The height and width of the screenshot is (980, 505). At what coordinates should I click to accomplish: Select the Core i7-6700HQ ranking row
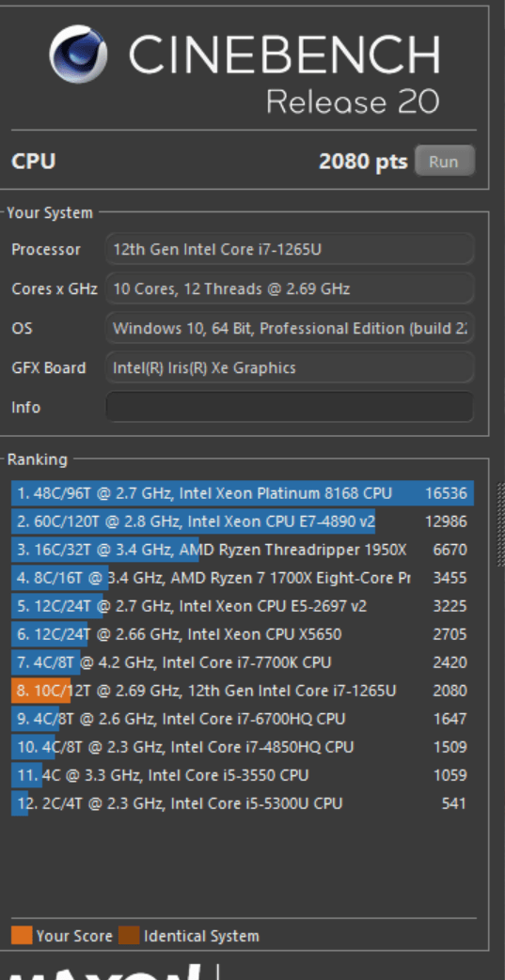pyautogui.click(x=243, y=719)
